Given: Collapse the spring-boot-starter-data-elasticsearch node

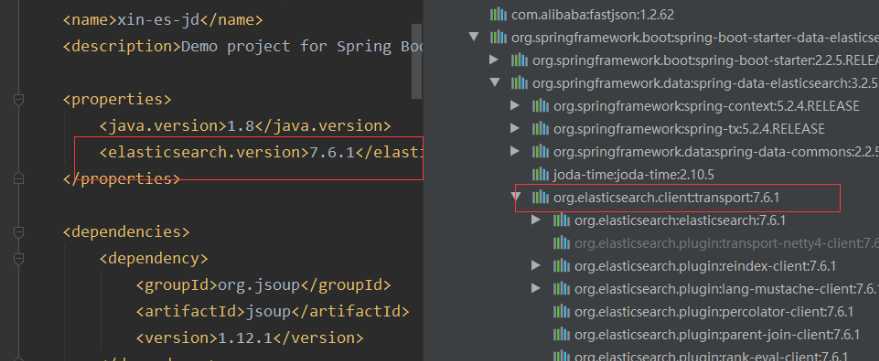Looking at the screenshot, I should pos(474,37).
